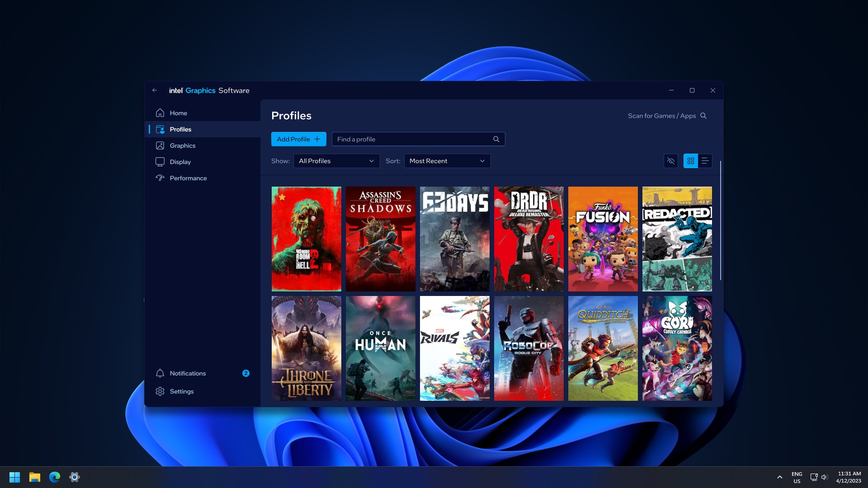
Task: Click the Add Profile button
Action: pyautogui.click(x=298, y=139)
